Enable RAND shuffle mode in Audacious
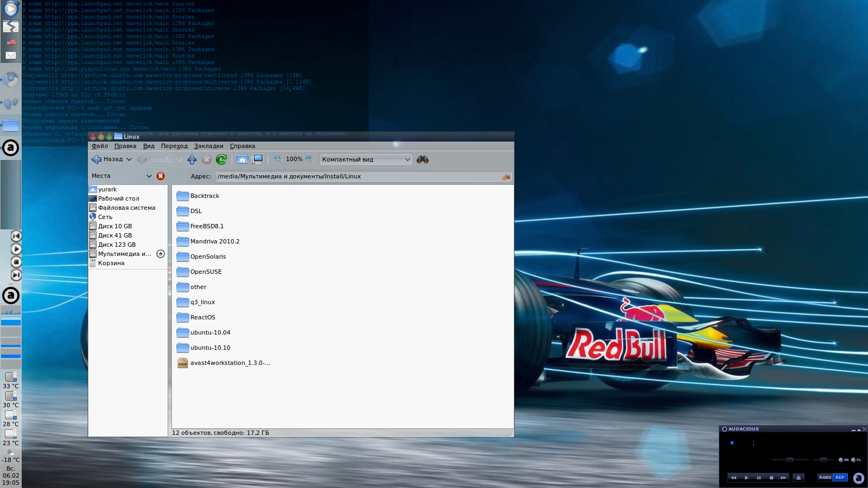Viewport: 868px width, 488px height. tap(824, 477)
